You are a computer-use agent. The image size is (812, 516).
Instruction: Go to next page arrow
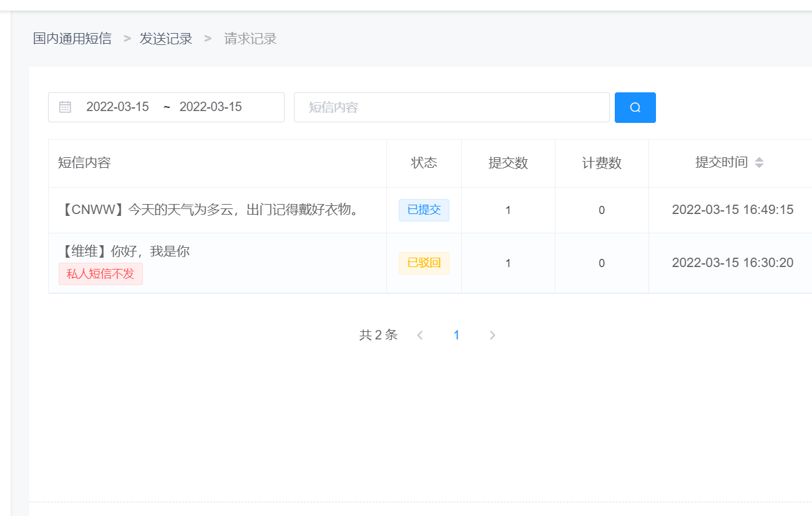pos(492,335)
